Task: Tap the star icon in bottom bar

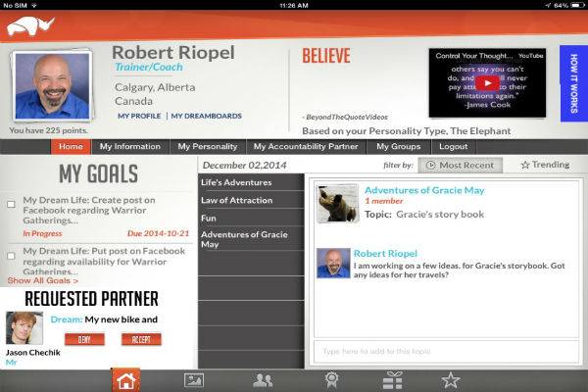Action: [450, 380]
